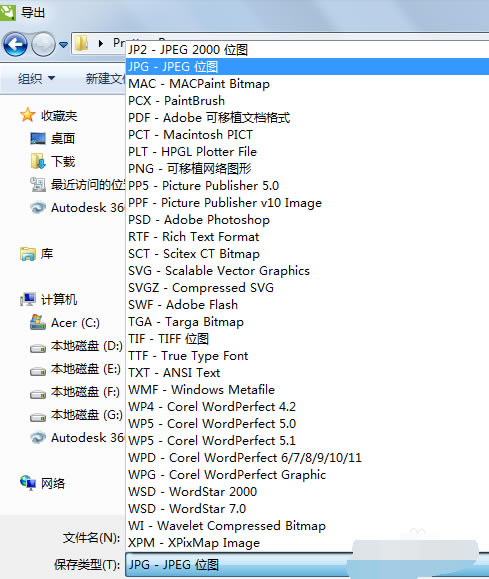Choose WSD - WordStar 7.0 format

pos(307,508)
